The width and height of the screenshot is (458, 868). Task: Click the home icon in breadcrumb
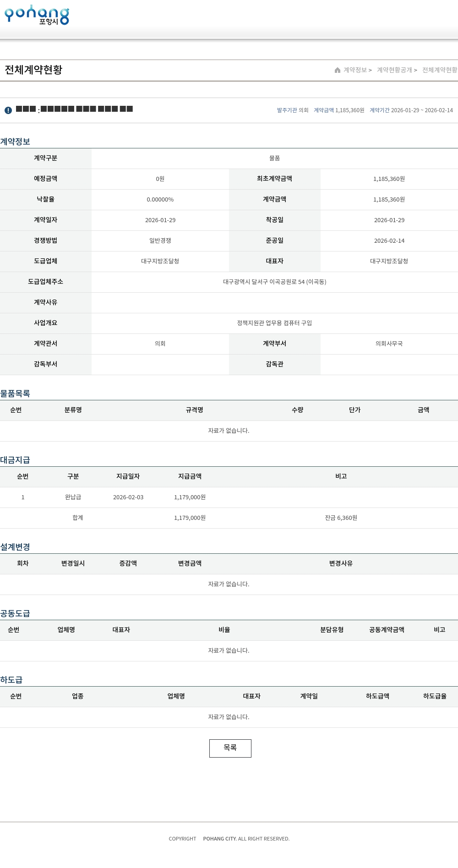click(338, 70)
